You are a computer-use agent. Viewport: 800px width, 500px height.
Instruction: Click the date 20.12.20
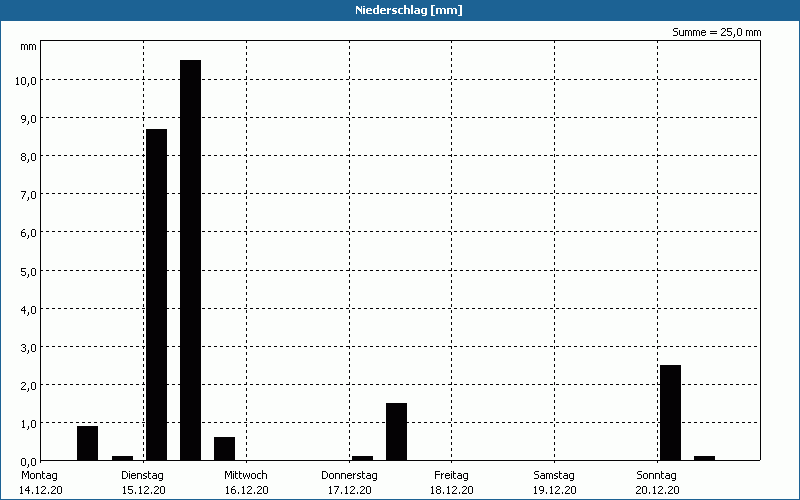[x=658, y=490]
